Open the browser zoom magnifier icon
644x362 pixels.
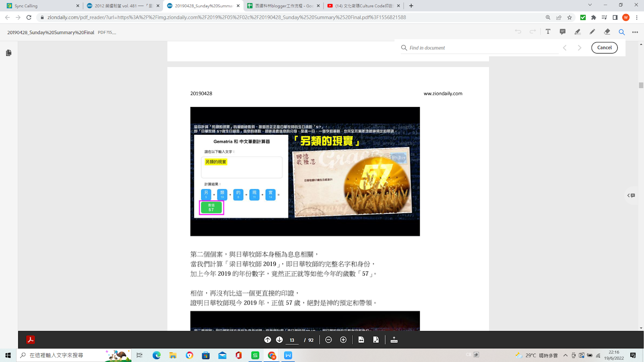pyautogui.click(x=548, y=17)
